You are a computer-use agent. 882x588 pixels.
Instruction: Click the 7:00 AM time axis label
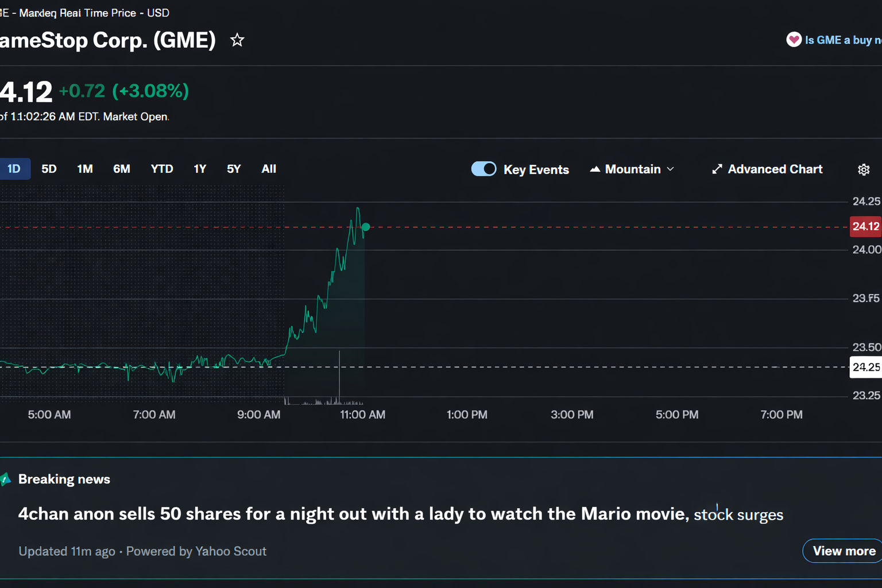pos(154,415)
